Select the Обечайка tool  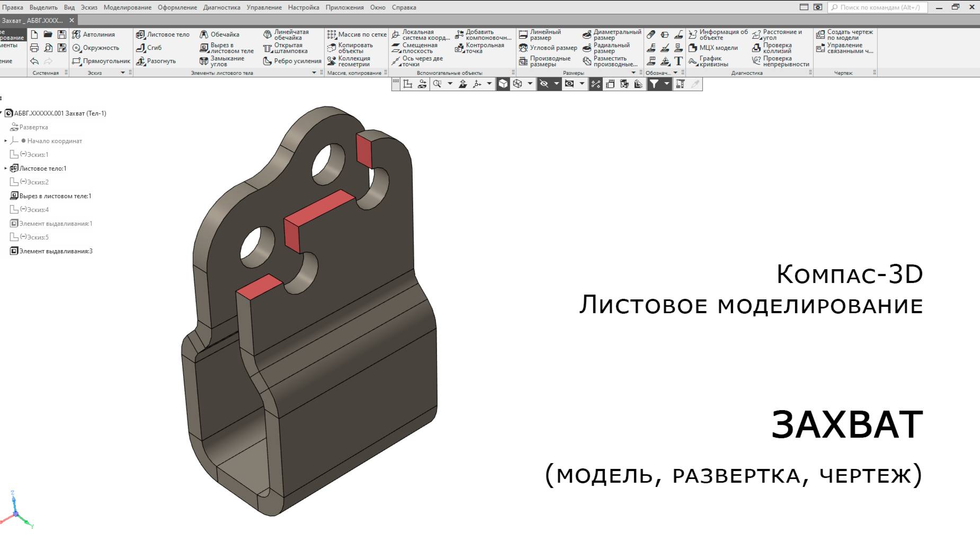point(203,34)
